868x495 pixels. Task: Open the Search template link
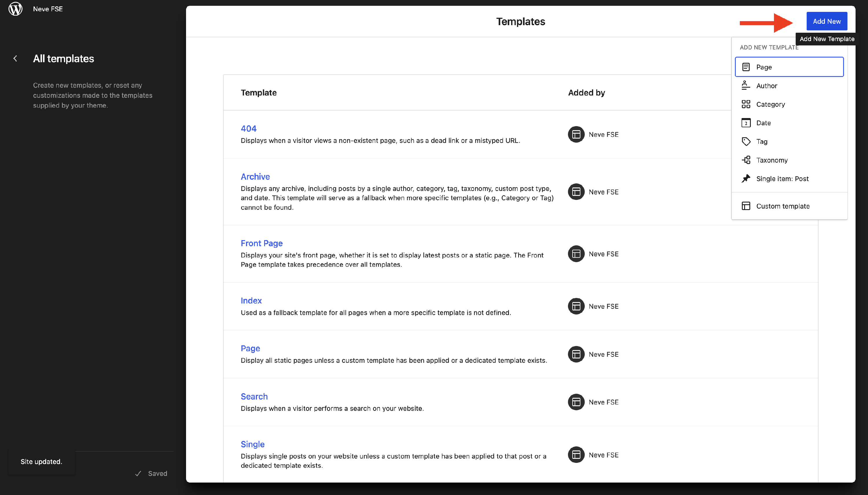coord(254,396)
